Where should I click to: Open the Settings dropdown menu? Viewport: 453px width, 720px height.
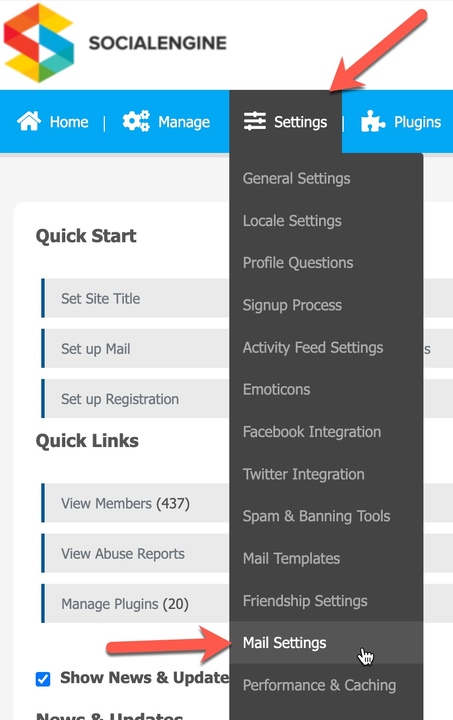(x=285, y=122)
